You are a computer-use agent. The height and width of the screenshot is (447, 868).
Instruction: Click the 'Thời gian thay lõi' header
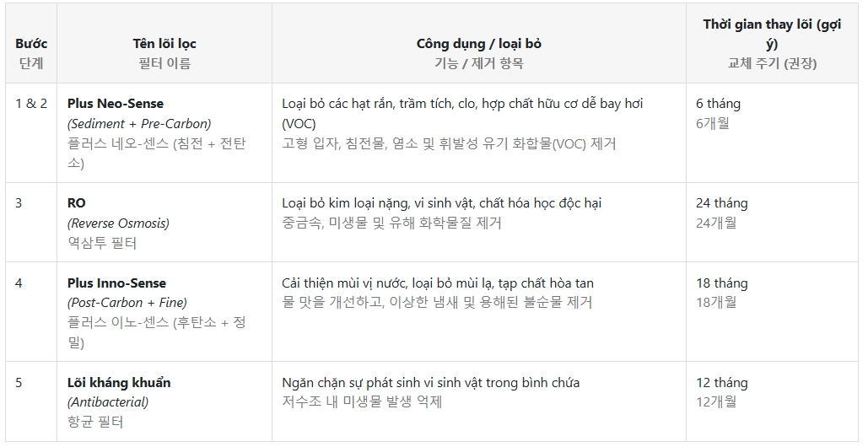(772, 34)
